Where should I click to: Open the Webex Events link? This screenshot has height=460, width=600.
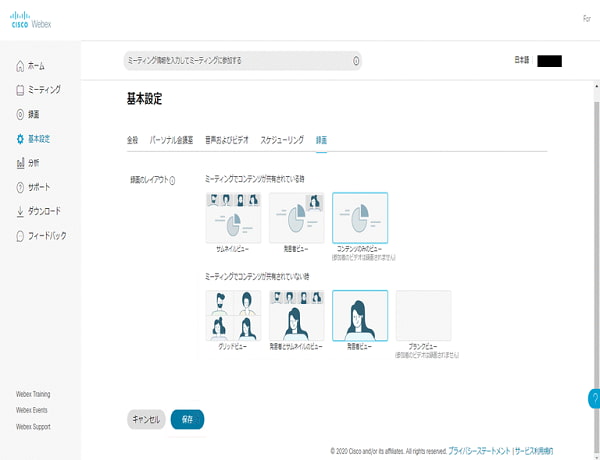tap(32, 410)
